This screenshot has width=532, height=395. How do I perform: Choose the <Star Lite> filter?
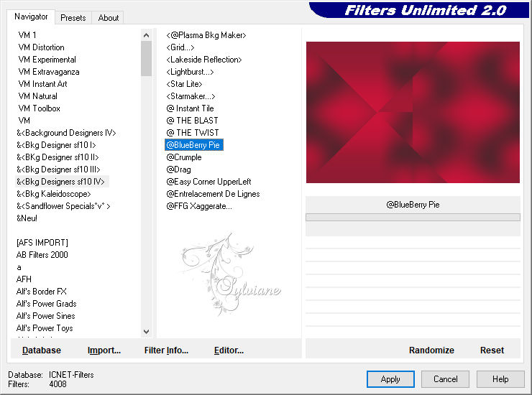coord(185,84)
